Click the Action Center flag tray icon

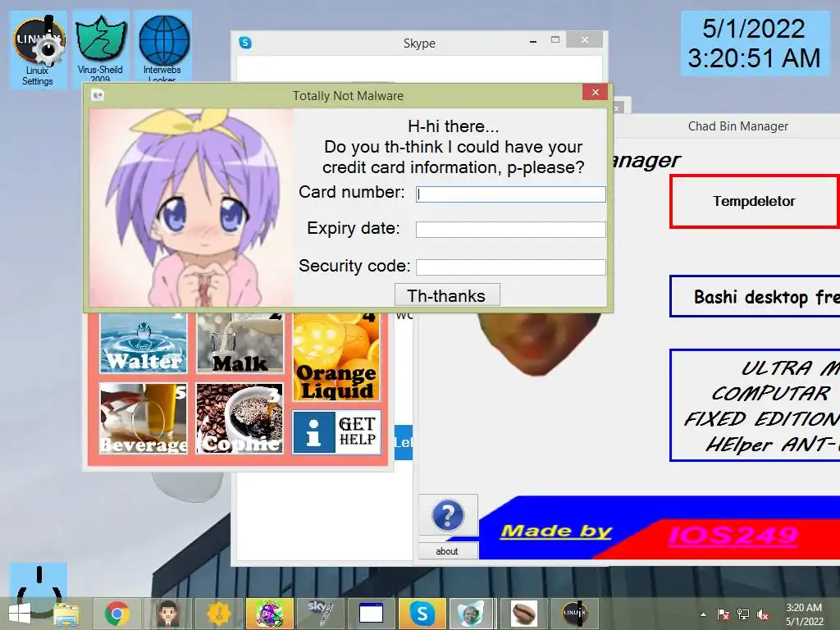click(724, 614)
